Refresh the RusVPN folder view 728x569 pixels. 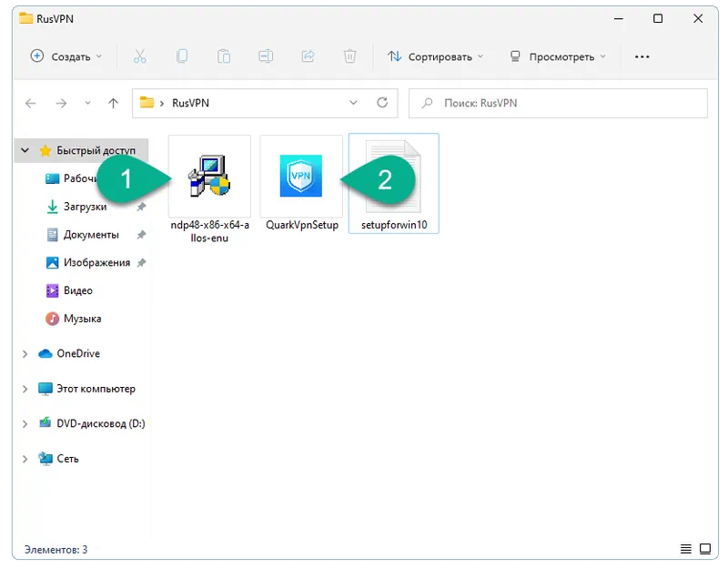click(x=382, y=103)
